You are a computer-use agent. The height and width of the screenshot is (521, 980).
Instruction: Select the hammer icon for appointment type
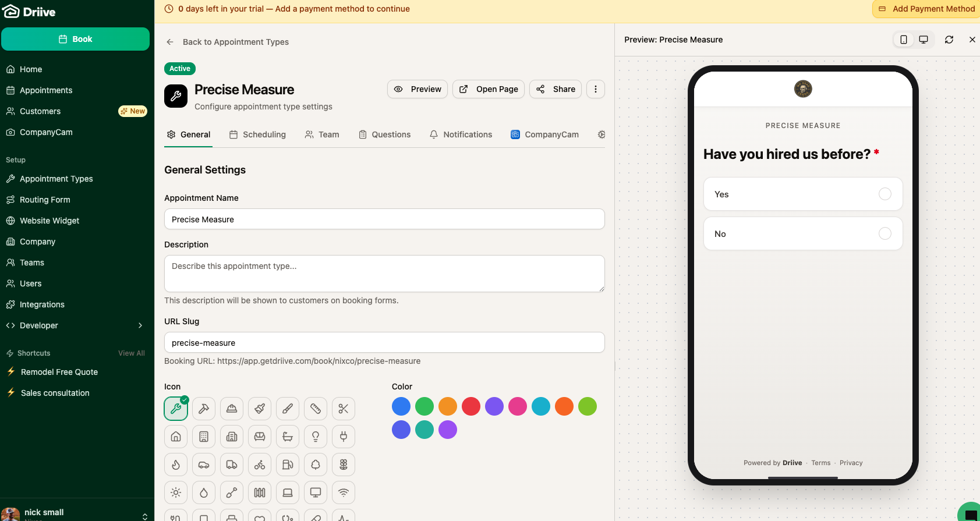point(204,409)
